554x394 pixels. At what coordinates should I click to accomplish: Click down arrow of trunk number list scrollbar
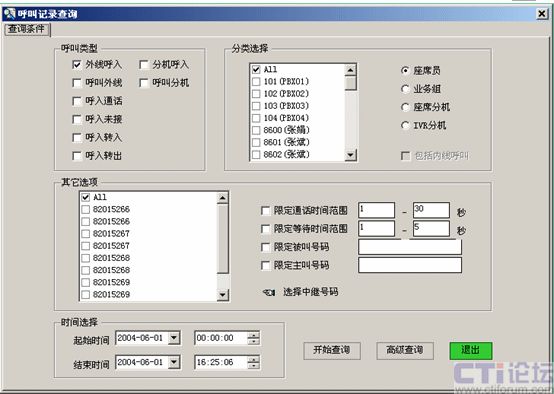pyautogui.click(x=223, y=294)
